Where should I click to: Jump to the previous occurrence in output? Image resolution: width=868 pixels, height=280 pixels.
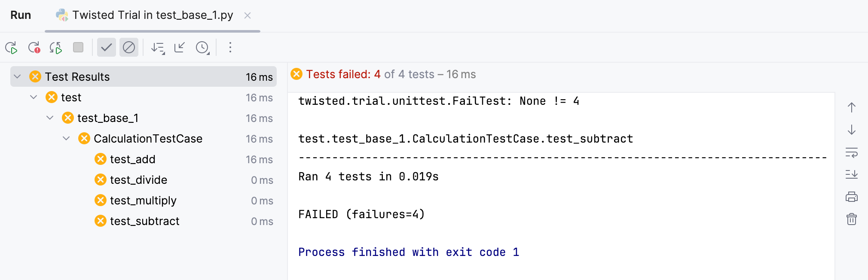pyautogui.click(x=851, y=107)
